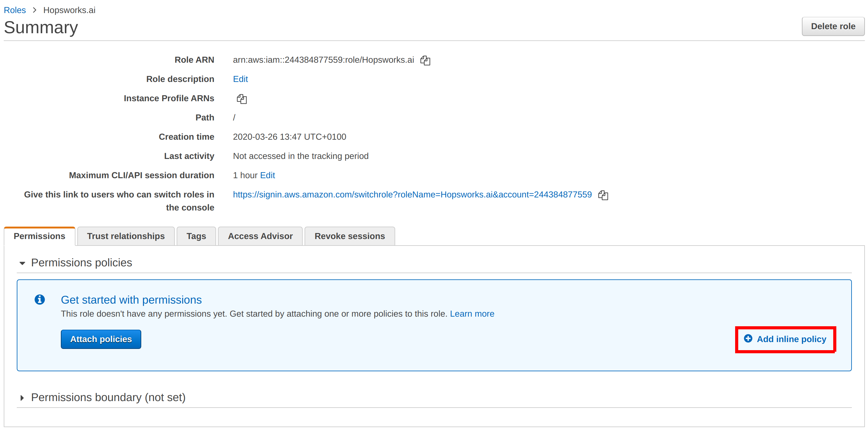Click the plus icon beside Add inline policy

tap(748, 339)
